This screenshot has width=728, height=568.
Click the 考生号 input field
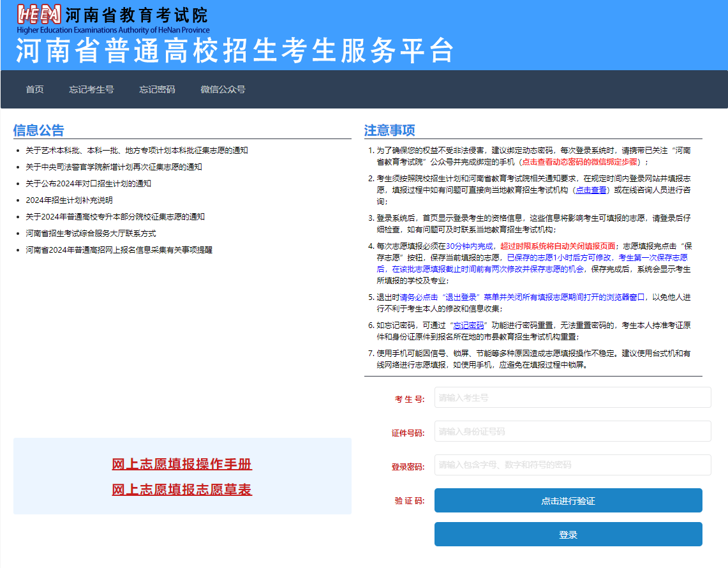(572, 398)
